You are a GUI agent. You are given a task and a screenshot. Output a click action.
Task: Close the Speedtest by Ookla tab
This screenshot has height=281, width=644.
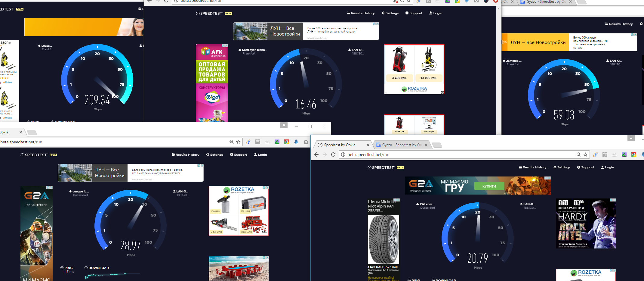pyautogui.click(x=368, y=145)
